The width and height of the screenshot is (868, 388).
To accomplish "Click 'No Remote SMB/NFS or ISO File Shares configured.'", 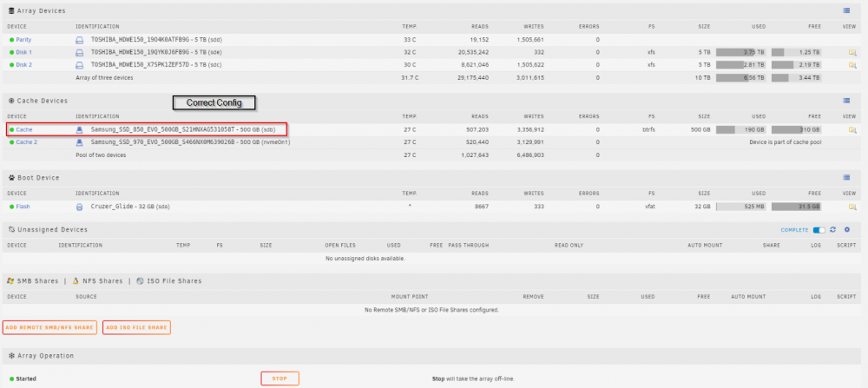I will 431,310.
